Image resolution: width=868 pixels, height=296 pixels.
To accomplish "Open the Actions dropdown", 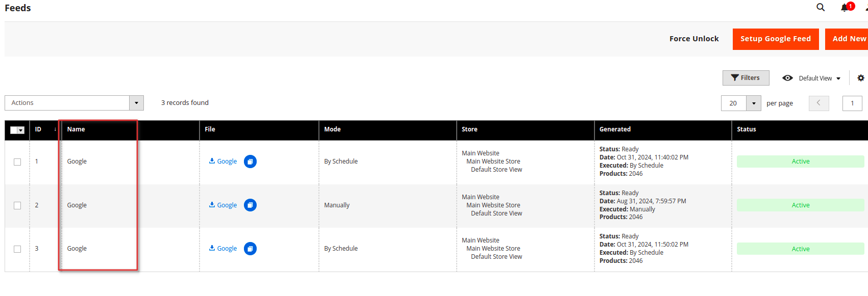I will 74,103.
